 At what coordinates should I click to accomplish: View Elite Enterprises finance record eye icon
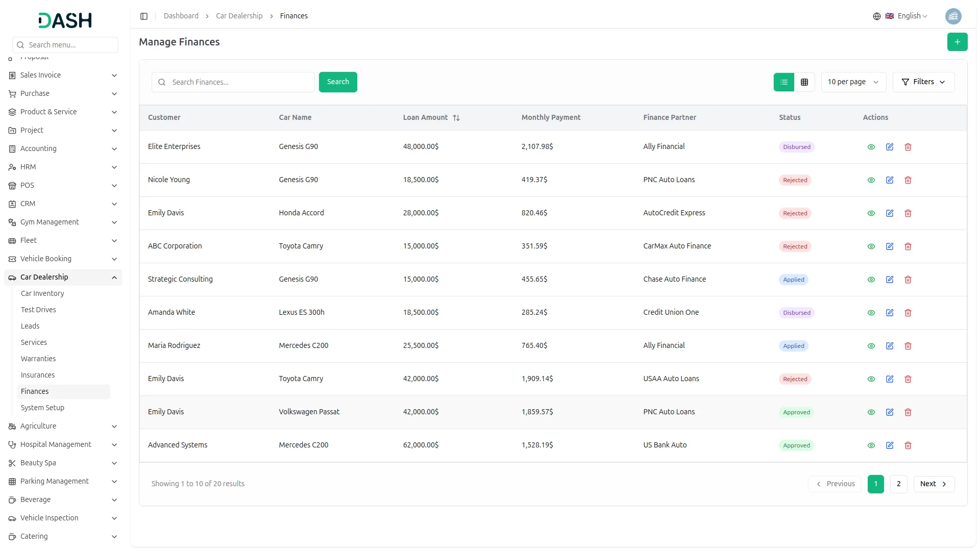pyautogui.click(x=871, y=147)
